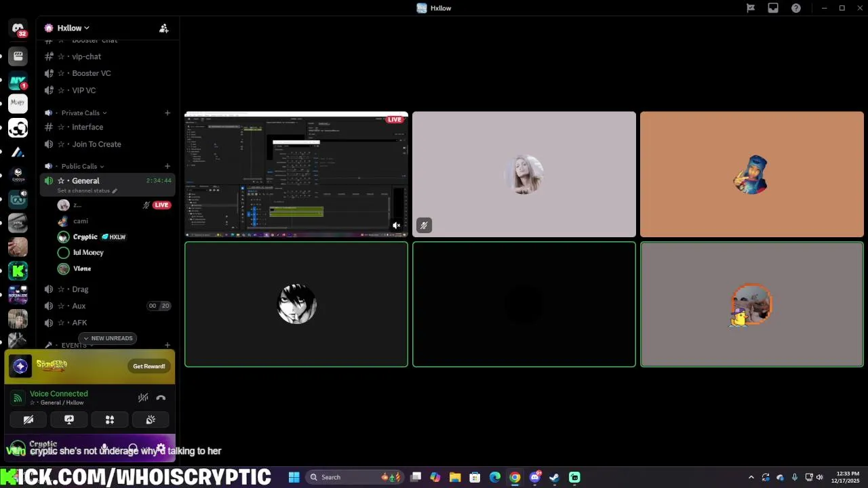Viewport: 868px width, 488px height.
Task: Click the flag icon in the title bar
Action: (x=751, y=8)
